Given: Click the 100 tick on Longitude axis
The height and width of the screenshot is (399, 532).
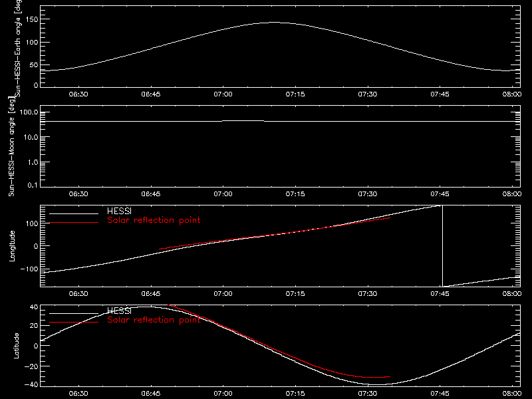Looking at the screenshot, I should [31, 223].
